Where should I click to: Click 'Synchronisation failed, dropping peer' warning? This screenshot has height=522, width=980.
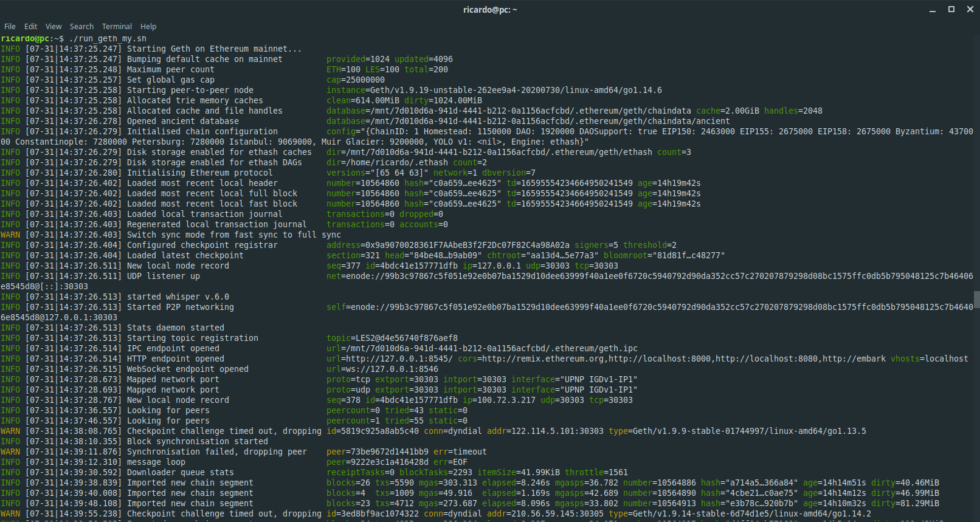[217, 452]
